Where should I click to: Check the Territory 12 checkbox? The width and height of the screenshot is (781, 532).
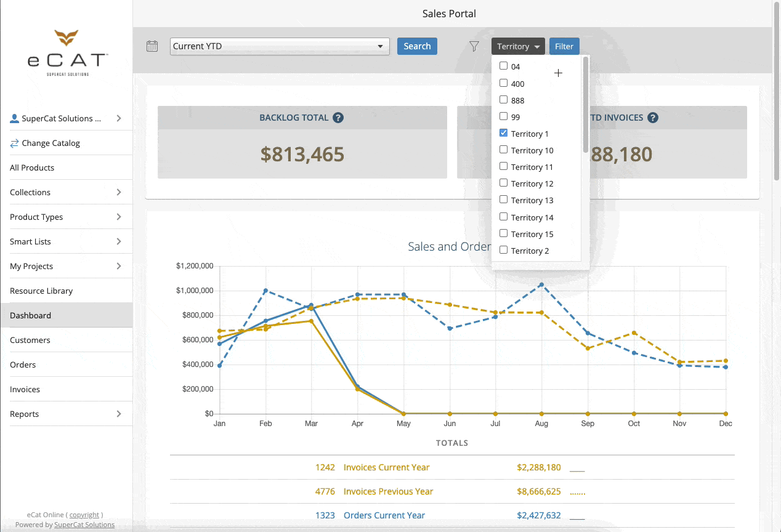503,183
